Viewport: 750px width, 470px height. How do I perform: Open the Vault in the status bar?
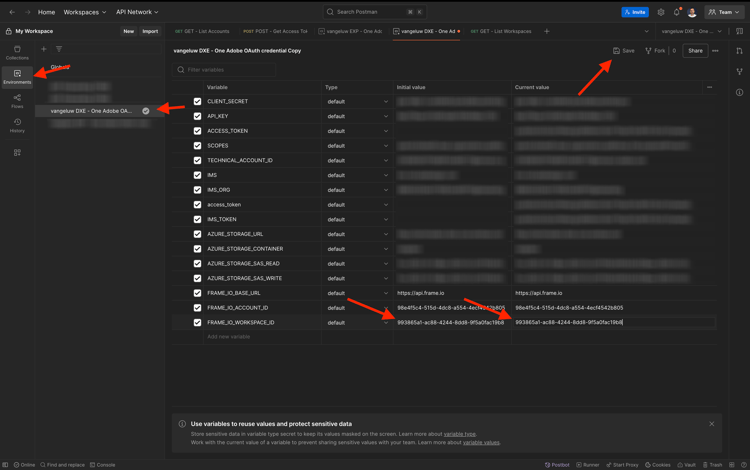[x=686, y=465]
